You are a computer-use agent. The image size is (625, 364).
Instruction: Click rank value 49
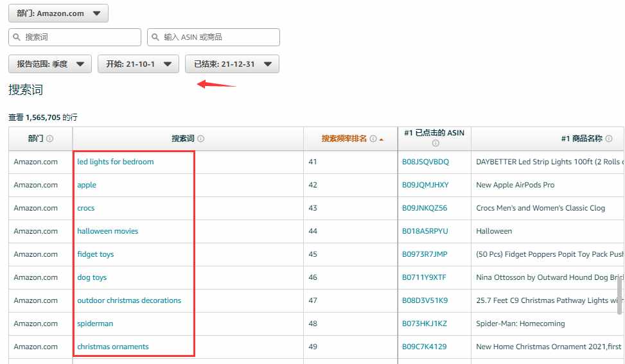point(312,347)
